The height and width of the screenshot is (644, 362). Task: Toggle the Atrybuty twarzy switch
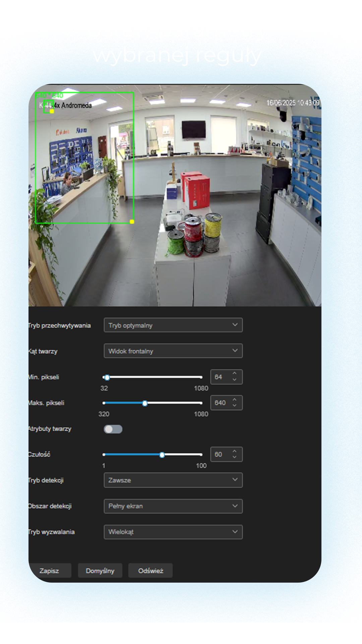pyautogui.click(x=113, y=429)
